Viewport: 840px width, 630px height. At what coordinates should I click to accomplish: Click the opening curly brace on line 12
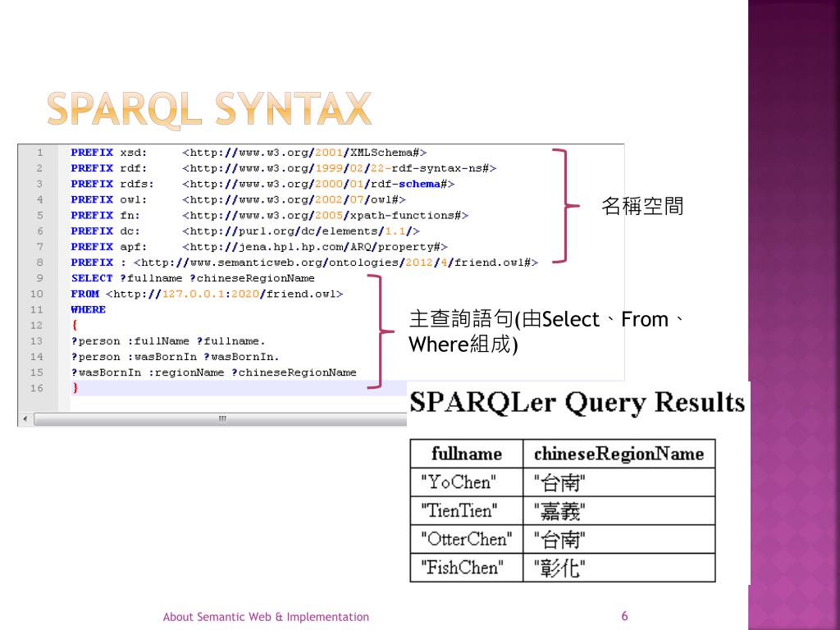(75, 325)
